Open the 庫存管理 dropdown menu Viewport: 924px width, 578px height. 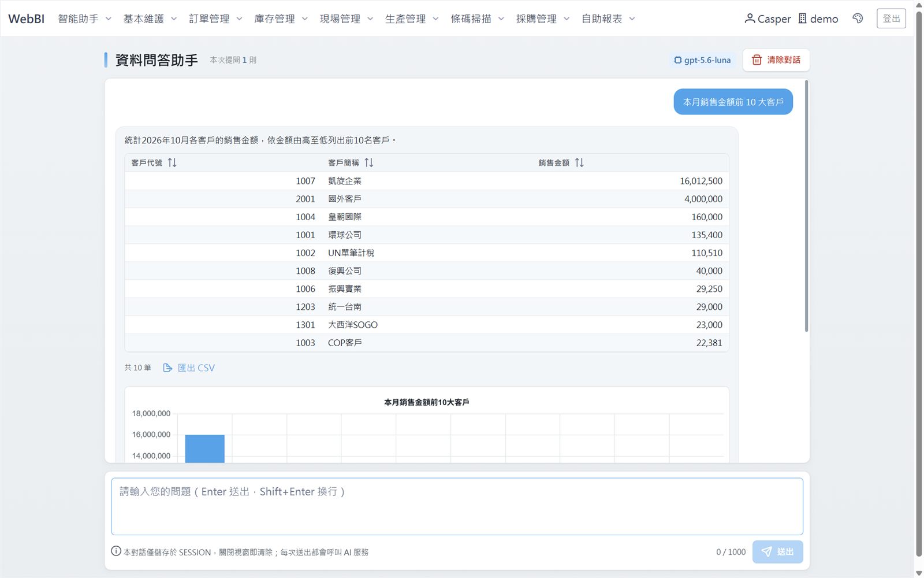click(x=281, y=18)
